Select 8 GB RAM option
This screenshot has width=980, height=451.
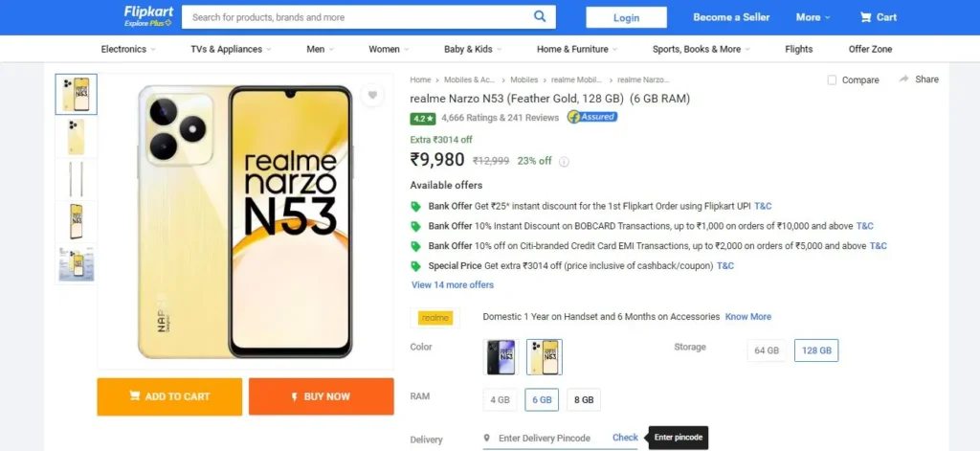coord(584,399)
